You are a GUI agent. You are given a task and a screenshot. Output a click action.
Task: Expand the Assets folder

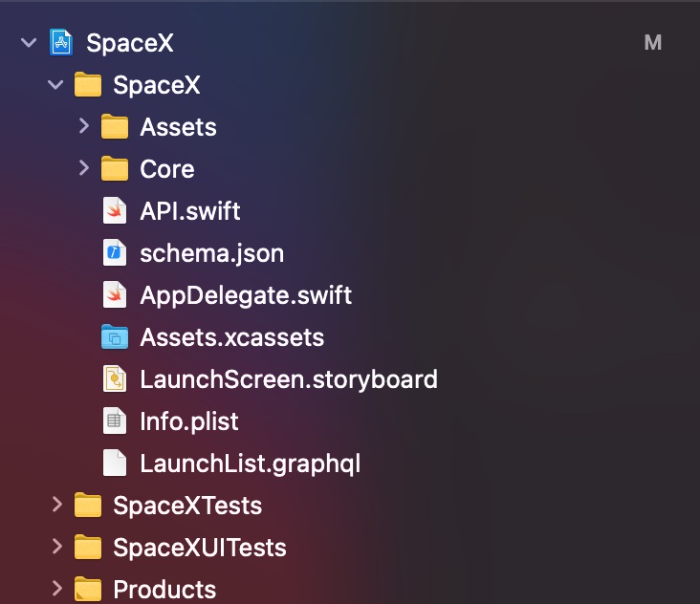[83, 126]
